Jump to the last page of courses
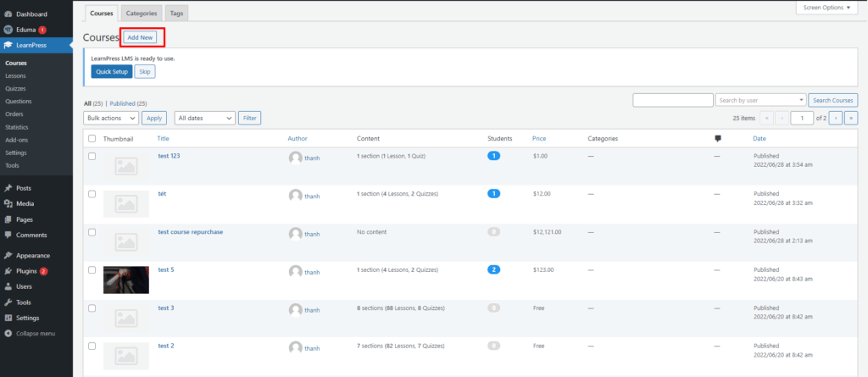This screenshot has height=377, width=868. tap(851, 118)
